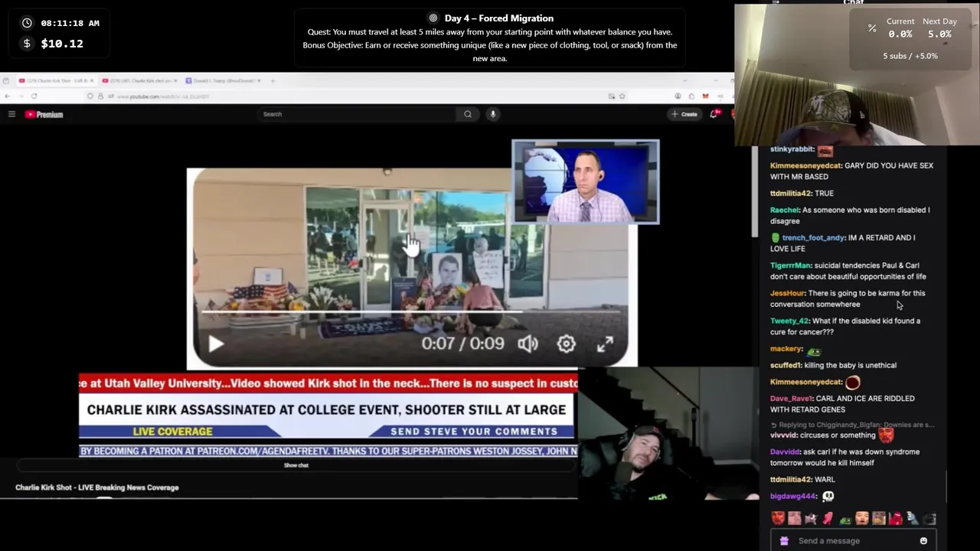
Task: Open username JessHour in chat
Action: pyautogui.click(x=787, y=293)
